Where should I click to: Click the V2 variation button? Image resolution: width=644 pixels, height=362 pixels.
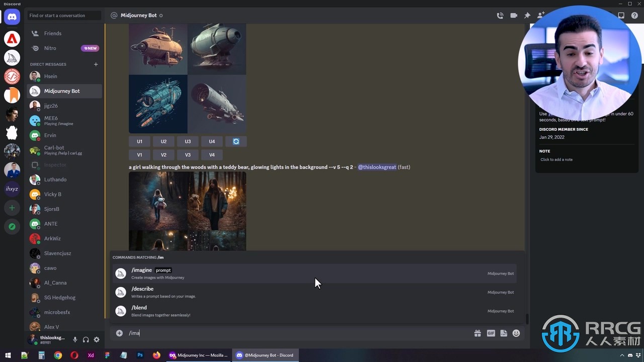coord(164,155)
